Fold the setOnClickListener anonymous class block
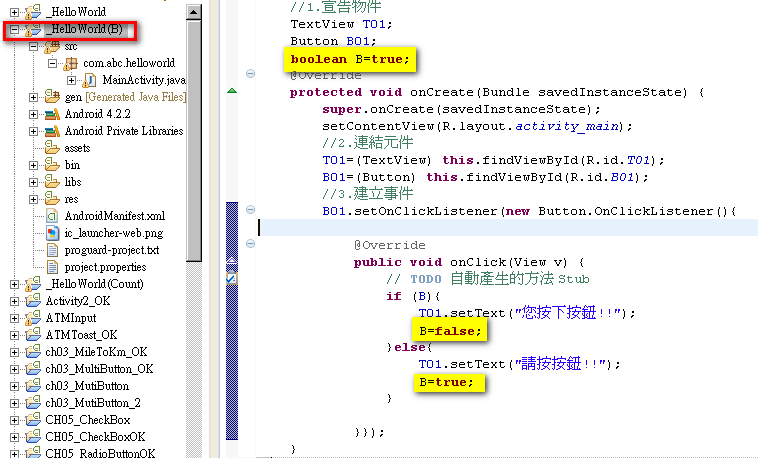 coord(250,209)
